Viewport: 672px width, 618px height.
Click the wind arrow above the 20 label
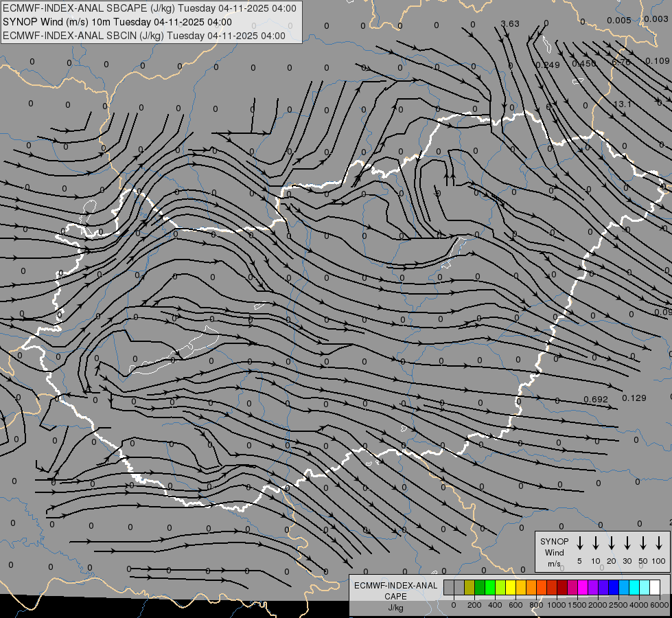point(612,543)
